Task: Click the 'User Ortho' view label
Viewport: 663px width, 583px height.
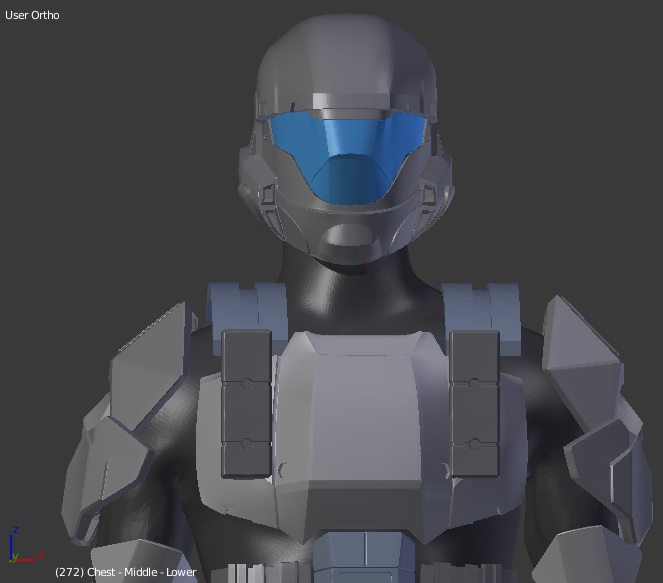Action: (32, 15)
